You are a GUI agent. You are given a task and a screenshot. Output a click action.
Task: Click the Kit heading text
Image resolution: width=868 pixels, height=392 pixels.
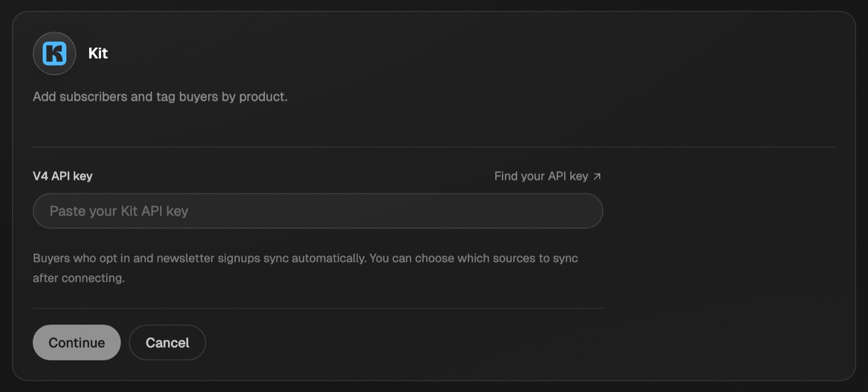click(98, 53)
